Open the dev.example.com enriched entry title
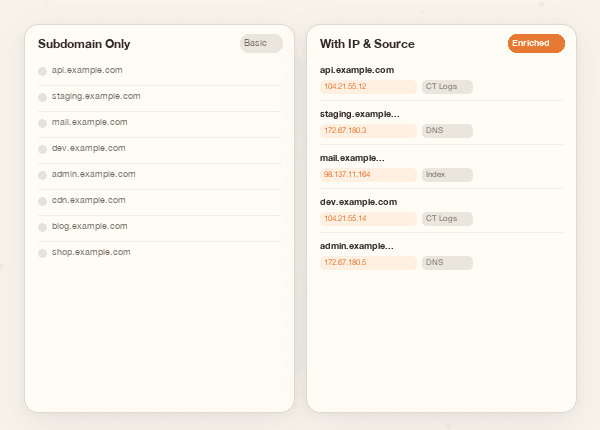600x430 pixels. [358, 202]
